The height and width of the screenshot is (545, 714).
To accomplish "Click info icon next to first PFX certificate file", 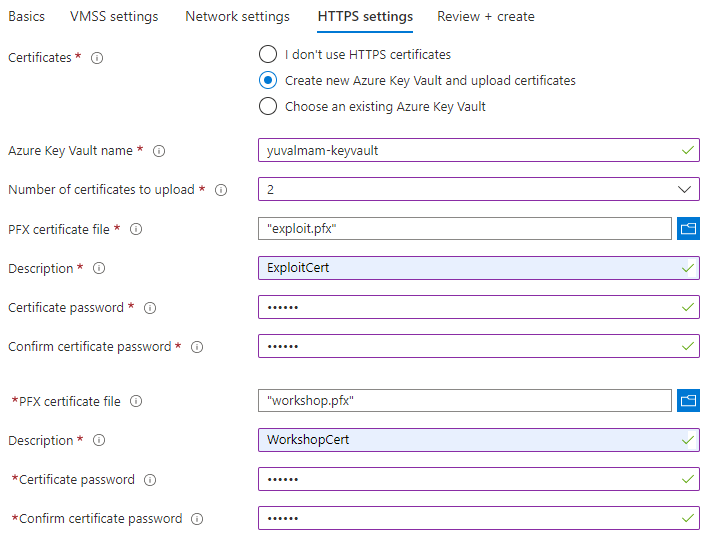I will pos(136,230).
